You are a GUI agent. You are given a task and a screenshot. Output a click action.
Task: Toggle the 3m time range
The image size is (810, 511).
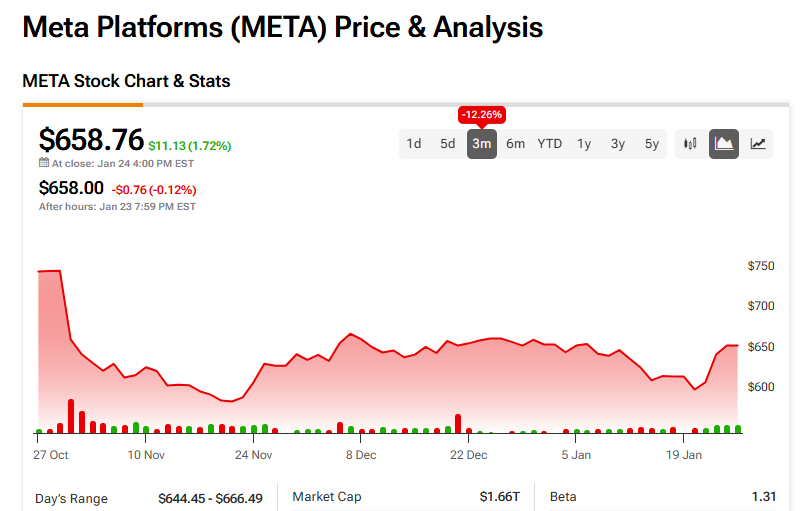(482, 144)
